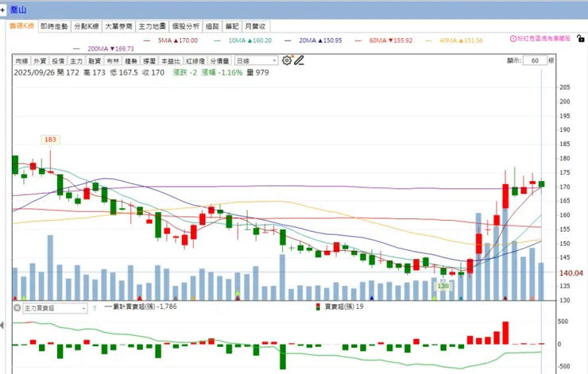This screenshot has width=588, height=374.
Task: Click the 20MA 150.95 legend entry
Action: 314,40
